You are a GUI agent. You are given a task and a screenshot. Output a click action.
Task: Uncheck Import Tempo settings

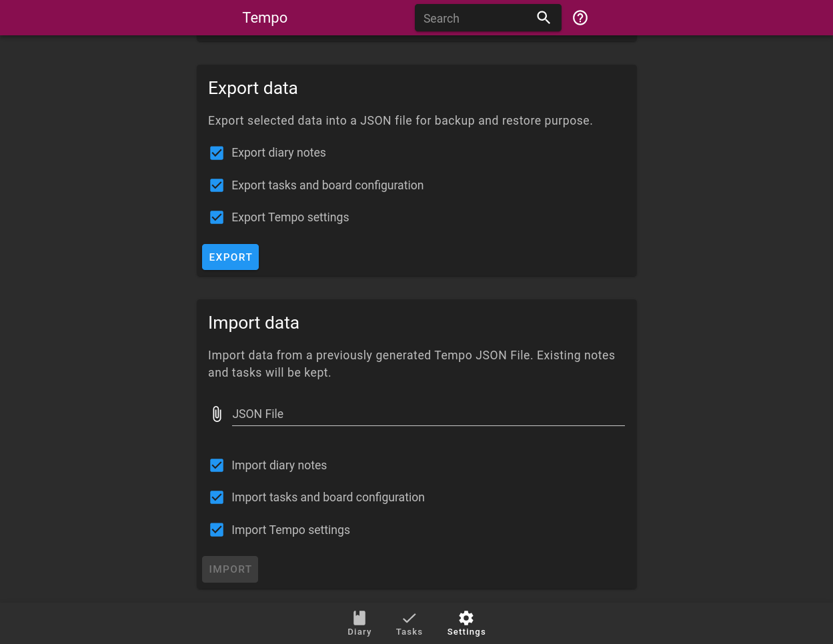pyautogui.click(x=217, y=529)
